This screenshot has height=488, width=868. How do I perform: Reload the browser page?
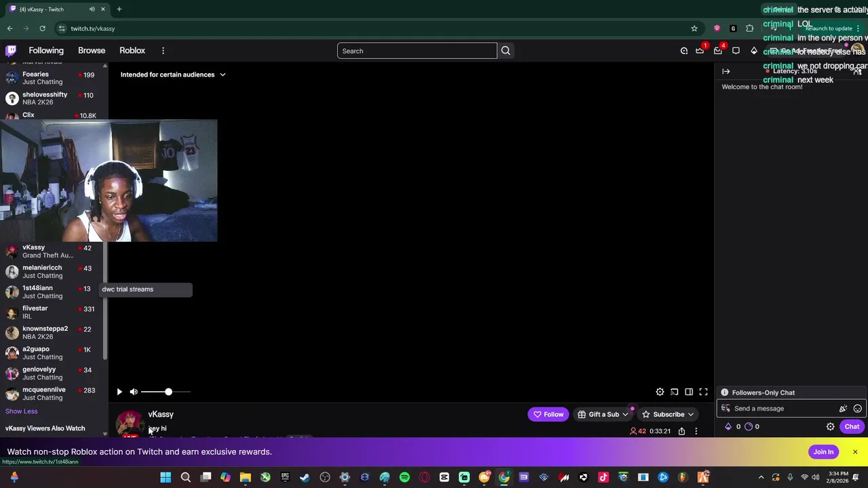[42, 28]
